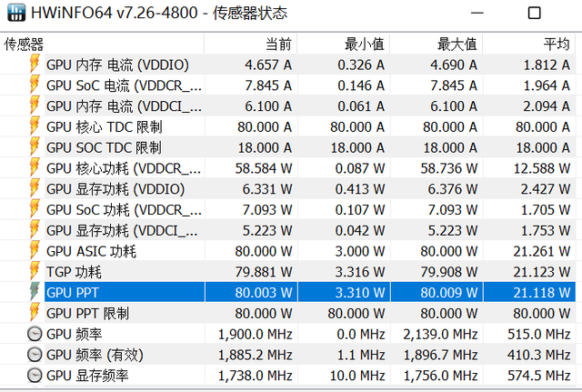Select the GPU 显存功耗 (VDDIO) label
582x392 pixels.
[x=115, y=189]
